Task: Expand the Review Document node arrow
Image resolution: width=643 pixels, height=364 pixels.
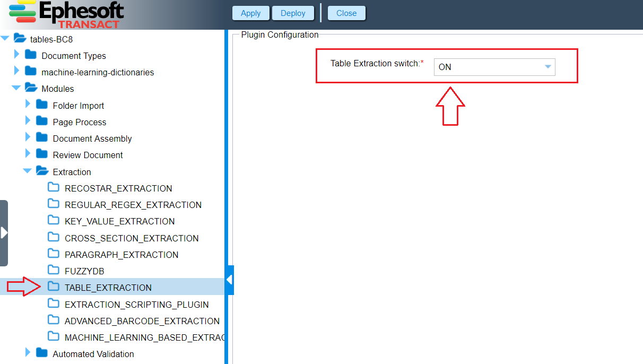Action: click(28, 153)
